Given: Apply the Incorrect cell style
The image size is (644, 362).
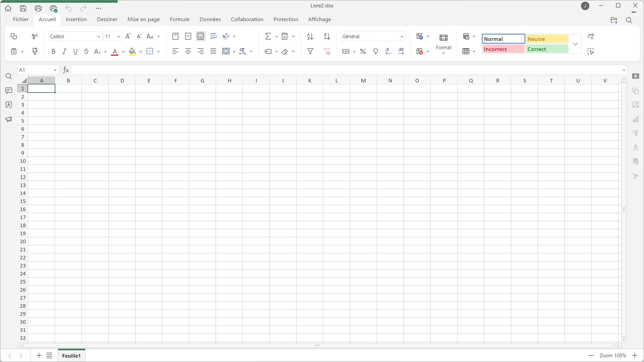Looking at the screenshot, I should click(503, 49).
